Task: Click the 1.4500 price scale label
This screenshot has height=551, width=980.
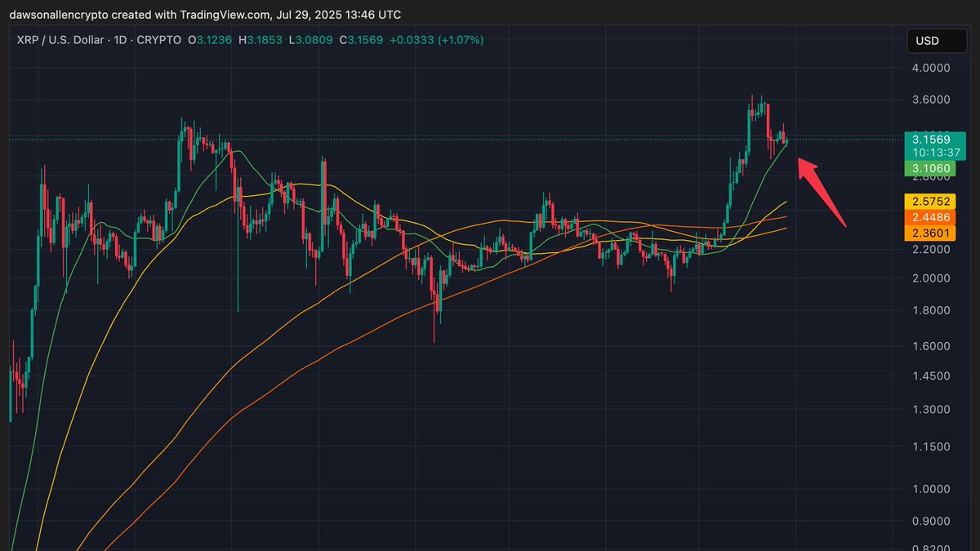Action: point(932,376)
